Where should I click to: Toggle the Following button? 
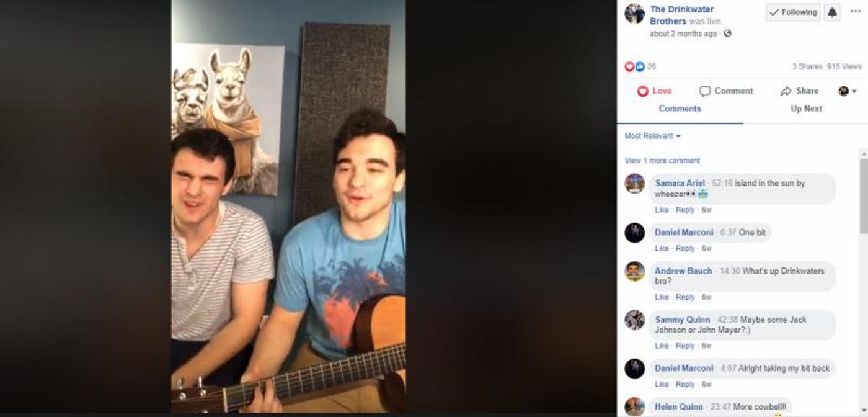[x=793, y=12]
